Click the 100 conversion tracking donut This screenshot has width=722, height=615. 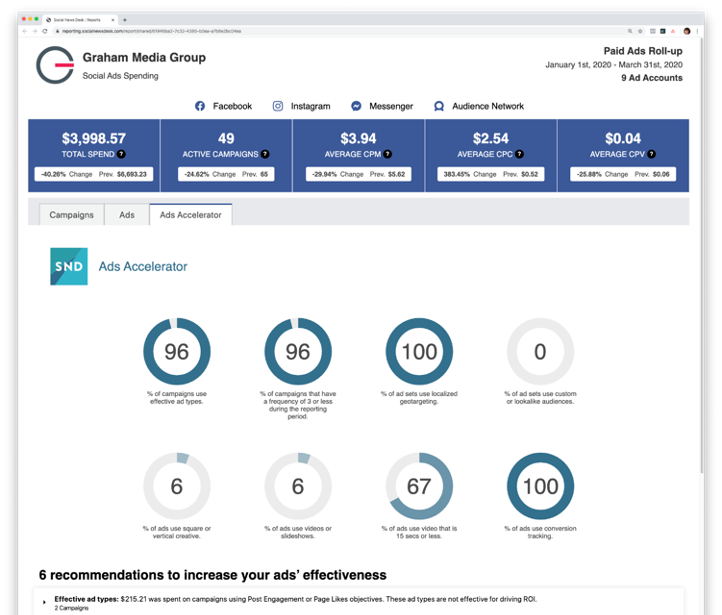pyautogui.click(x=540, y=486)
